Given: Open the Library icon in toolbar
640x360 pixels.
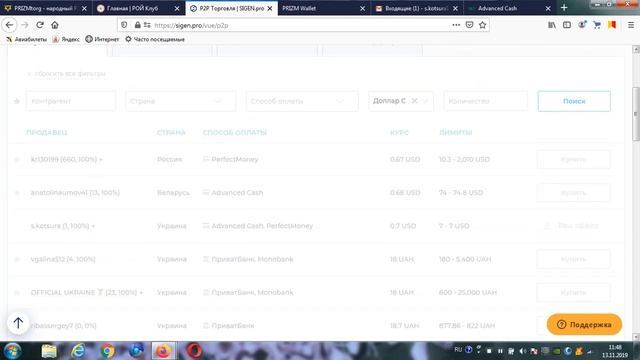Looking at the screenshot, I should 552,25.
